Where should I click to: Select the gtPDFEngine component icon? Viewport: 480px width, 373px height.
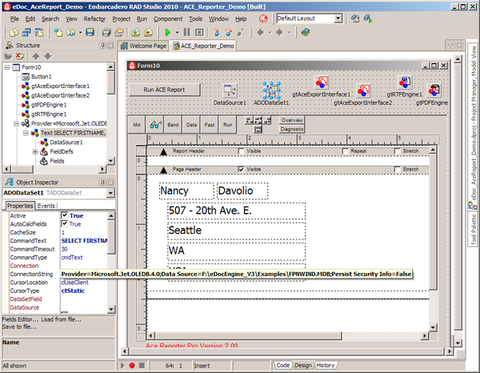pyautogui.click(x=434, y=90)
